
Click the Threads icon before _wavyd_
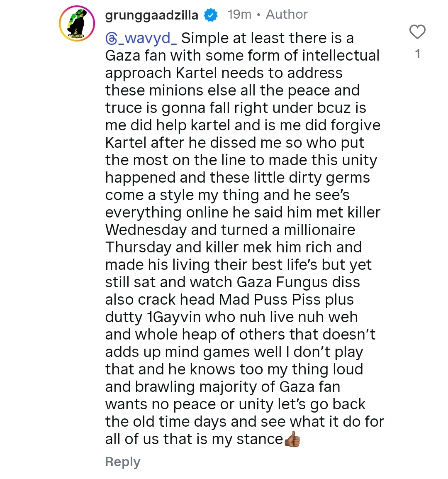pos(112,39)
